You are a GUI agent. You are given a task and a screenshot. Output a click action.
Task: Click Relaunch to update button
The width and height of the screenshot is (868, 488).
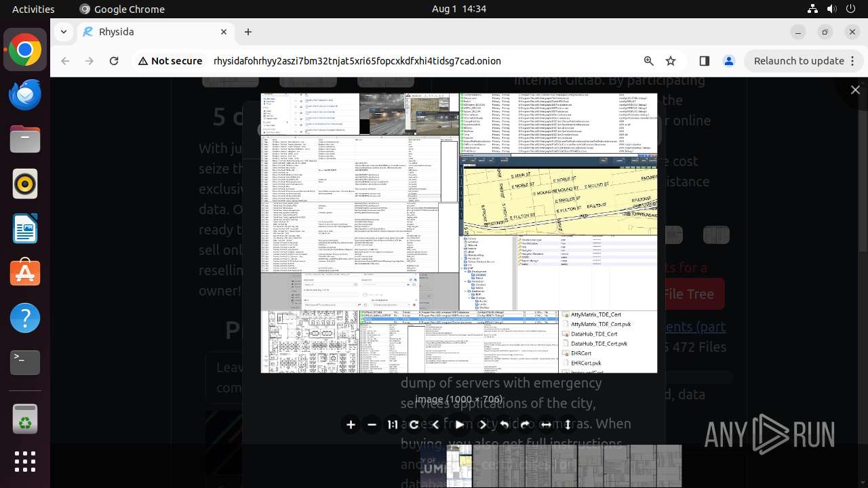click(799, 61)
